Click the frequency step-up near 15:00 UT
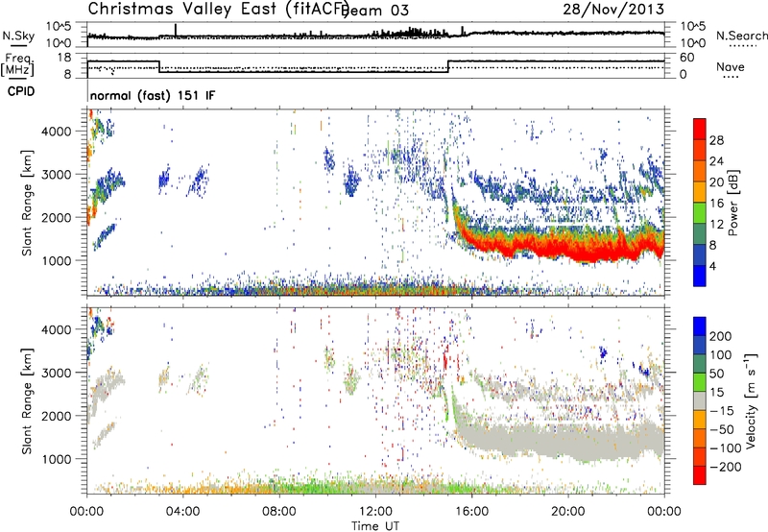 click(x=448, y=66)
